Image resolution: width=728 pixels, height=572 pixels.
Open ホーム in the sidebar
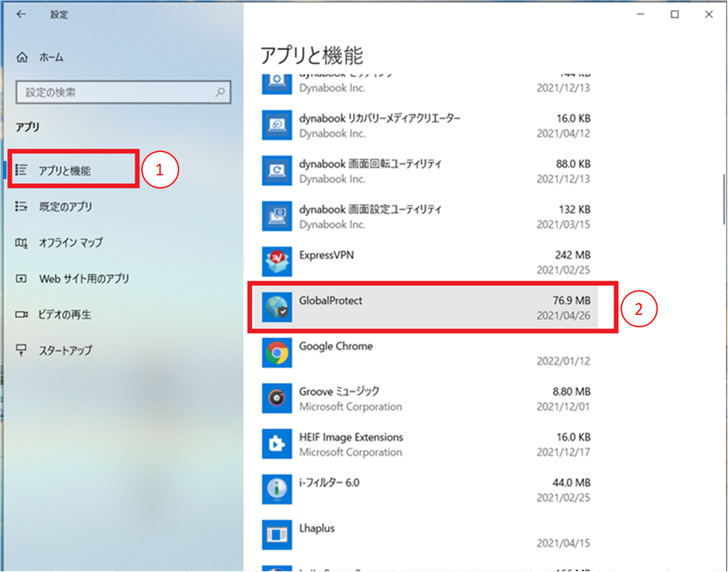tap(51, 58)
